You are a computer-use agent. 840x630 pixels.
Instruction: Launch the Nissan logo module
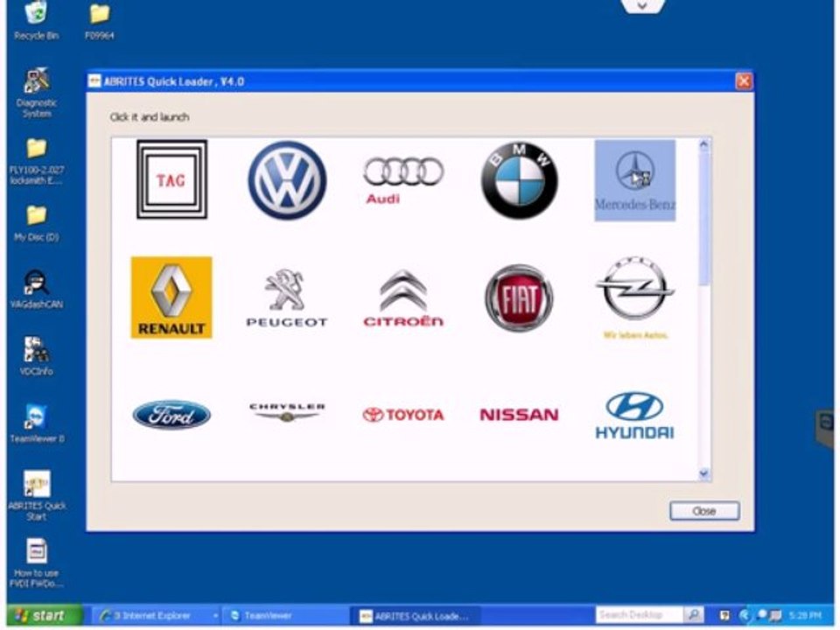(x=519, y=415)
